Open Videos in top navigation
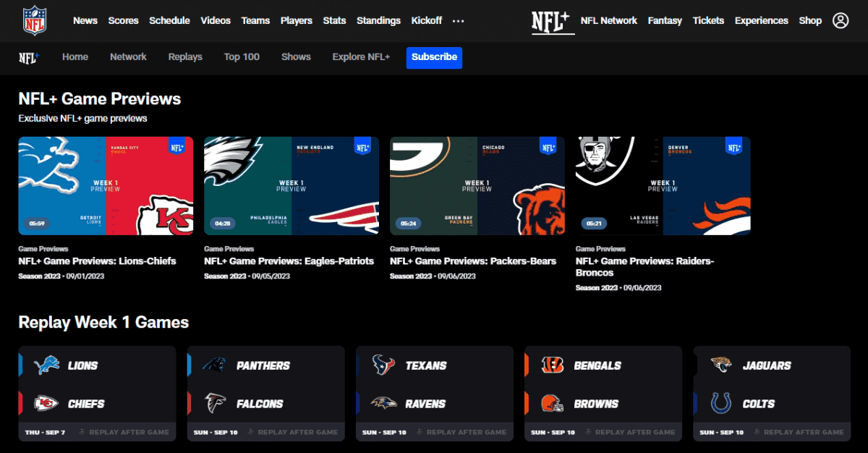The height and width of the screenshot is (453, 868). tap(216, 20)
